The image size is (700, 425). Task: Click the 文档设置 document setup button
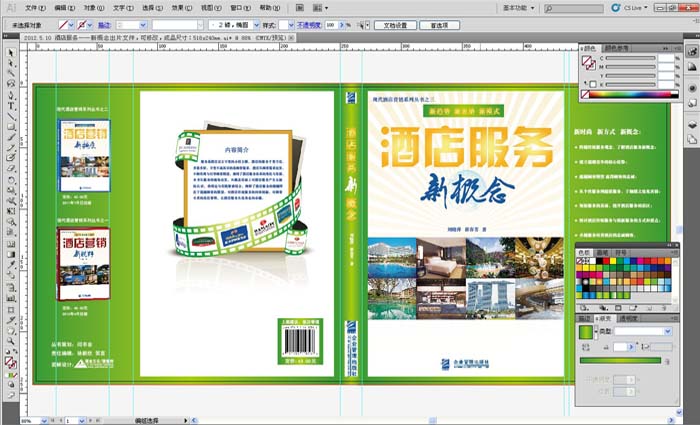pyautogui.click(x=396, y=25)
